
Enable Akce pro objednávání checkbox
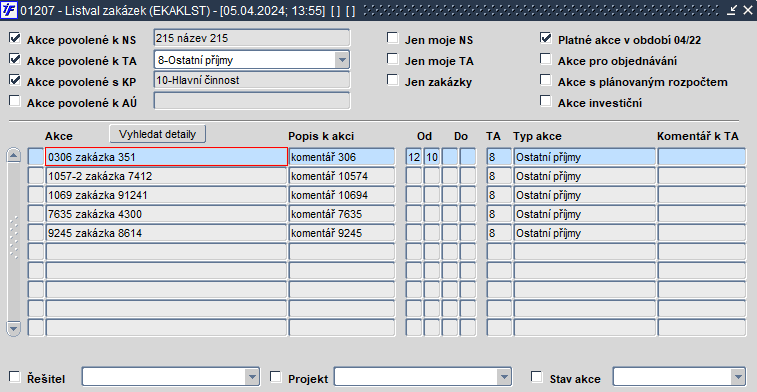click(546, 59)
